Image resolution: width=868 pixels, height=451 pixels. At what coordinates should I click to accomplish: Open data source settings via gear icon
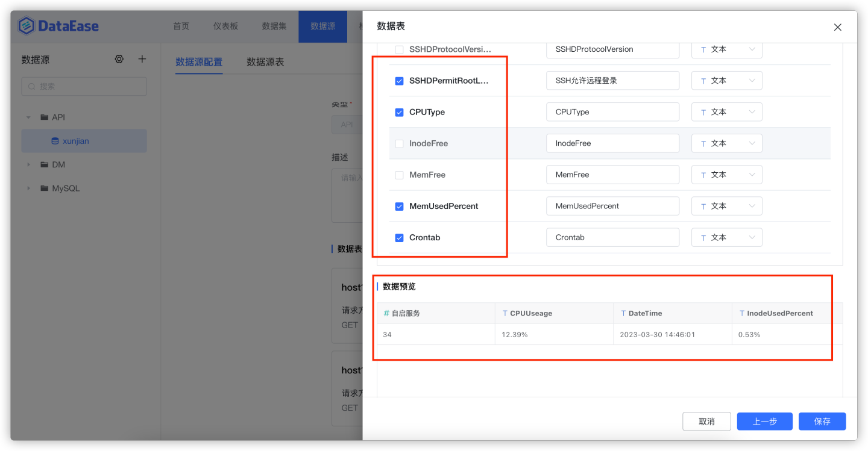coord(119,58)
